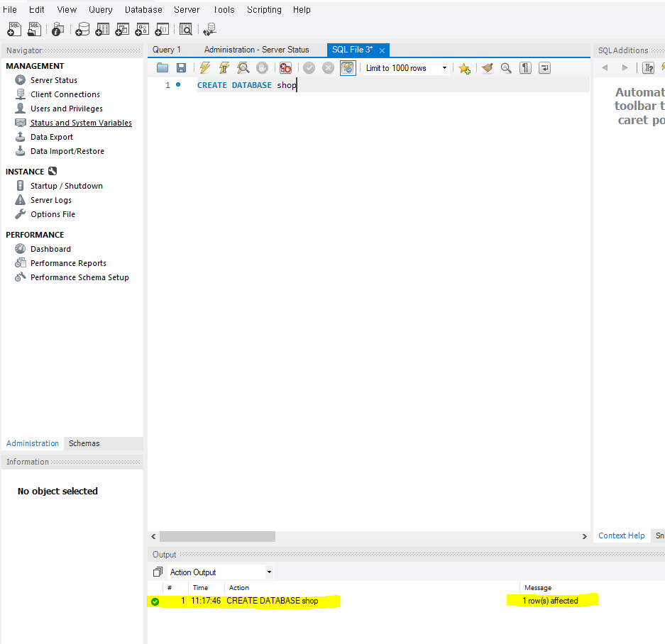This screenshot has height=644, width=665.
Task: Open Server Logs
Action: (51, 200)
